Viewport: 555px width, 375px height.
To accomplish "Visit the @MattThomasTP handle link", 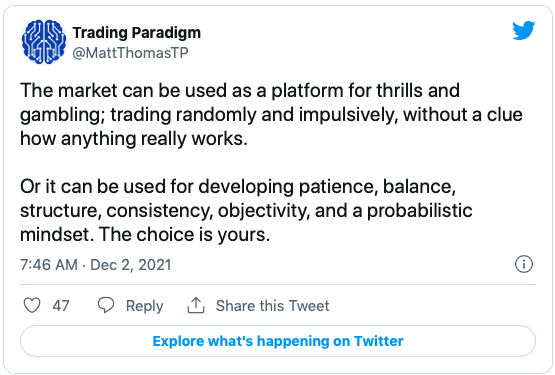I will [x=130, y=53].
